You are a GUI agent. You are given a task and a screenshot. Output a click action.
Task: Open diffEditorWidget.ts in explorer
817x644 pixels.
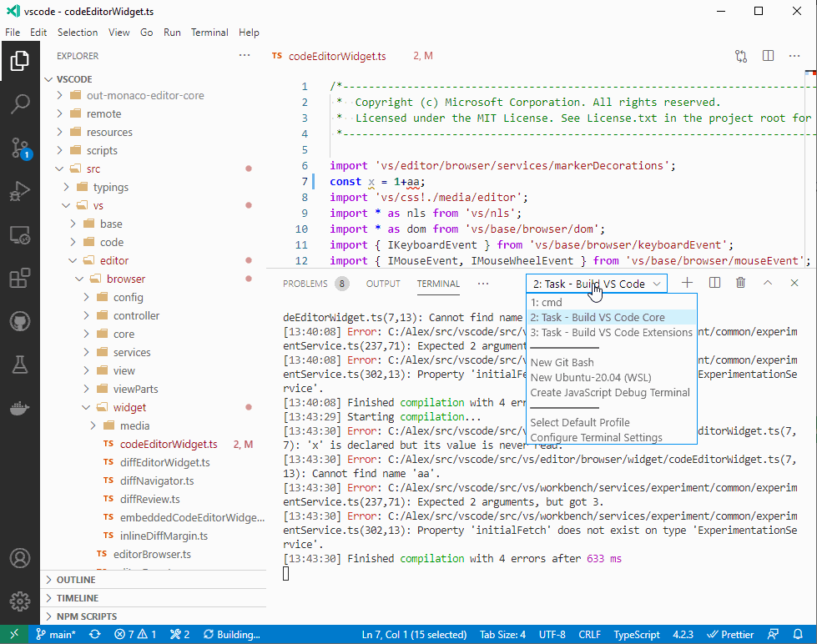coord(164,463)
